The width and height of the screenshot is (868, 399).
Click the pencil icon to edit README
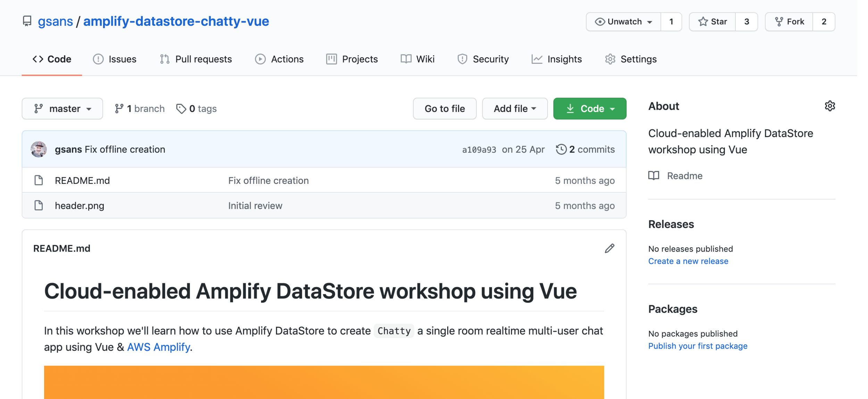click(x=609, y=248)
